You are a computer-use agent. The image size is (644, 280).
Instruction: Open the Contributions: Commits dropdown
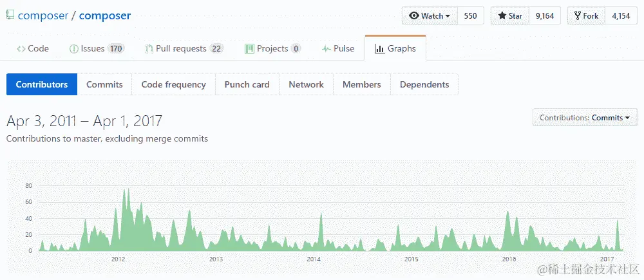(x=585, y=117)
